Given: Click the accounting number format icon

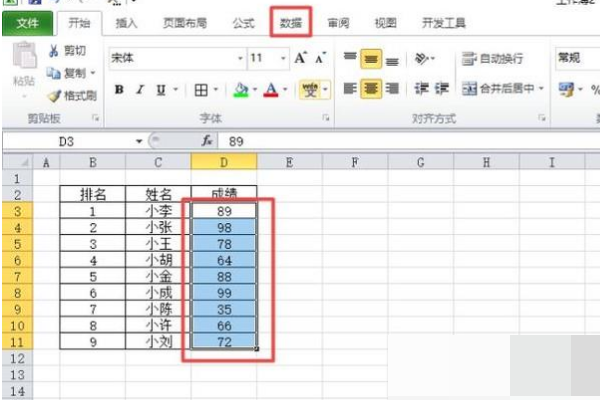Looking at the screenshot, I should (566, 89).
